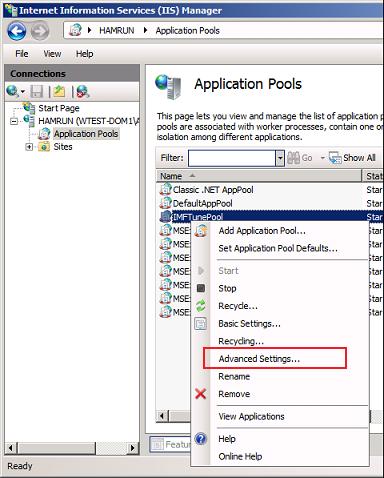Select Application Pools in Connections tree
Screen dimensions: 384x478
[86, 134]
